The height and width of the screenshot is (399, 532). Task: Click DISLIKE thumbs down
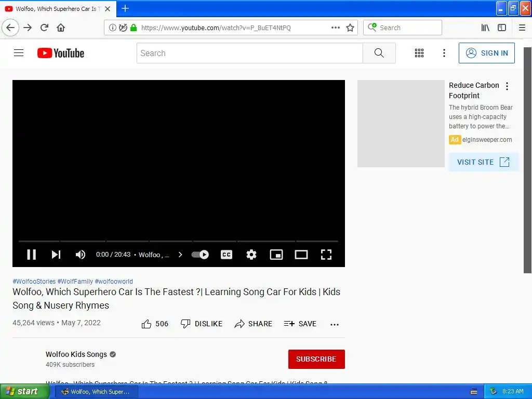click(x=202, y=324)
